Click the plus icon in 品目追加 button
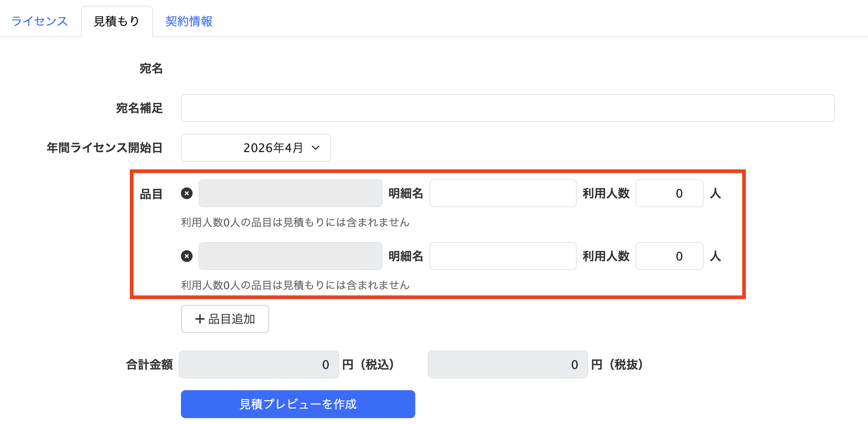The image size is (868, 424). point(200,319)
